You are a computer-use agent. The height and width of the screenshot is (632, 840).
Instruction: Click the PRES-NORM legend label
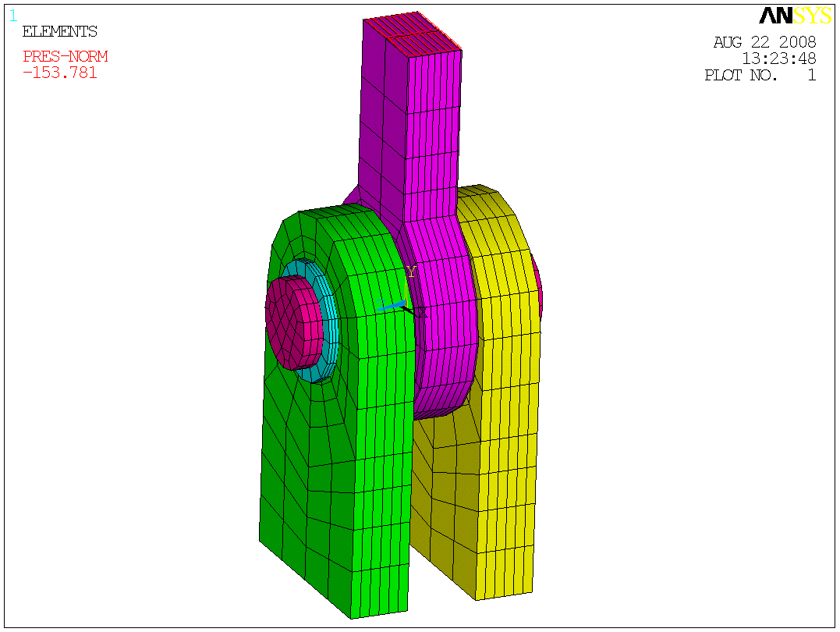(x=65, y=56)
